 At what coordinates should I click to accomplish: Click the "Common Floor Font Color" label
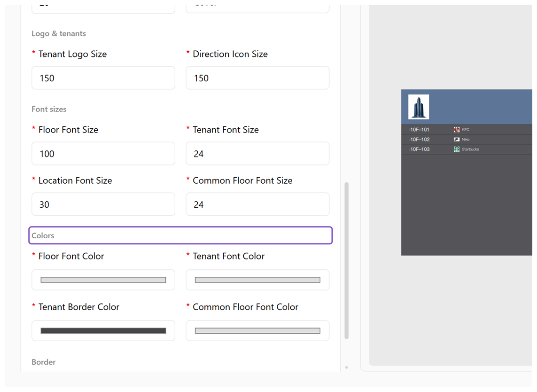(245, 307)
